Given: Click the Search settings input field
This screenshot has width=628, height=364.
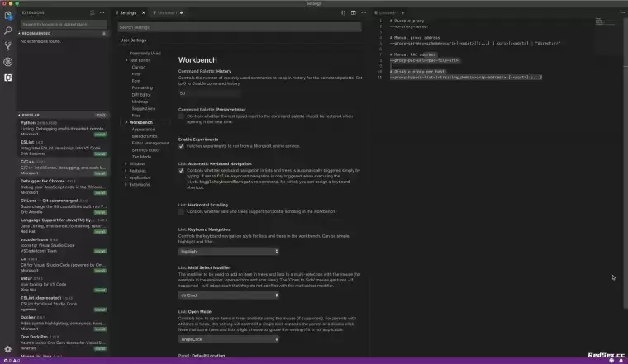Looking at the screenshot, I should coord(240,27).
